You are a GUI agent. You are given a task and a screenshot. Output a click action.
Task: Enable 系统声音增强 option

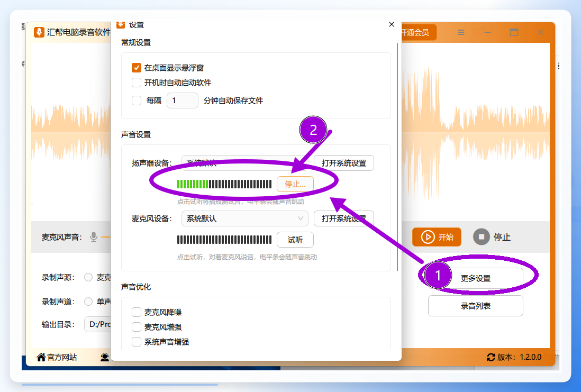coord(137,342)
